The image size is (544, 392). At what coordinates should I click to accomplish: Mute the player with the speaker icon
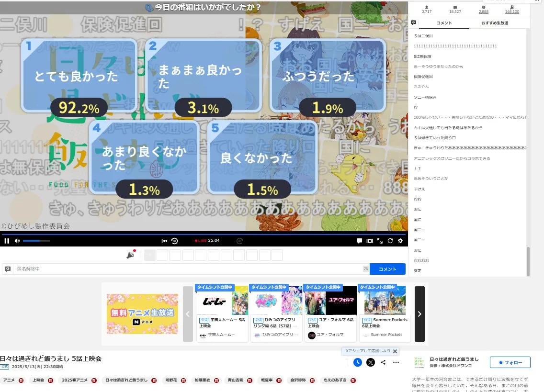17,241
